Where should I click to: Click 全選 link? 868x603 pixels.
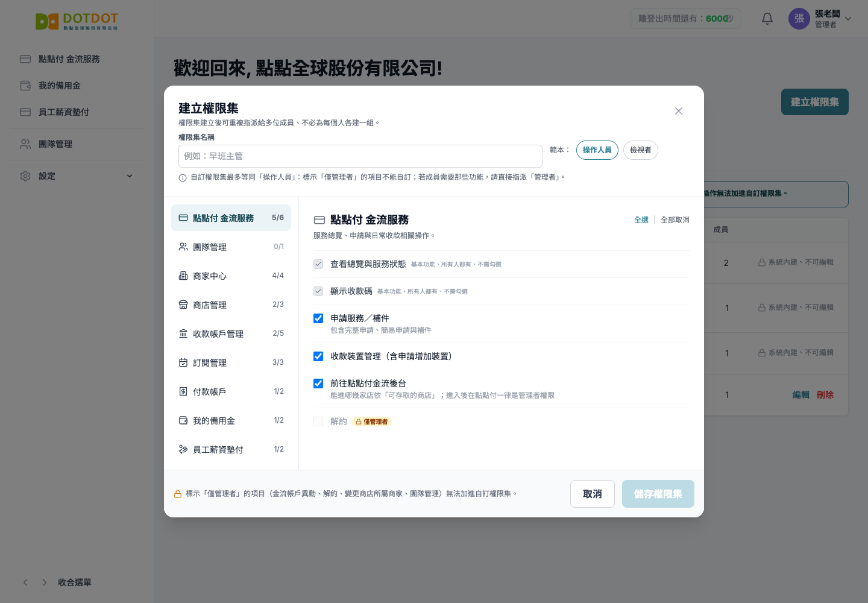click(x=641, y=220)
